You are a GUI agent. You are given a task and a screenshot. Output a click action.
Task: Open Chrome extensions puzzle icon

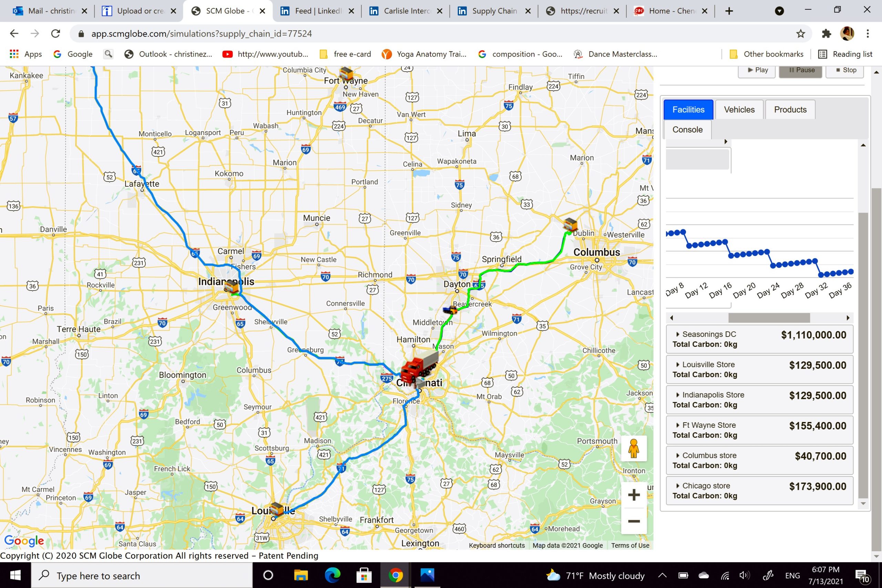point(826,34)
